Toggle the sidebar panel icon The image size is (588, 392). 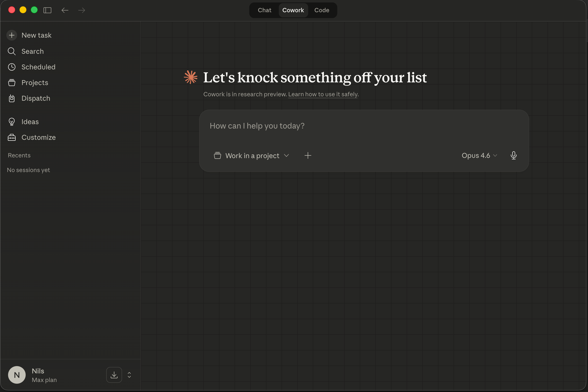pos(47,10)
